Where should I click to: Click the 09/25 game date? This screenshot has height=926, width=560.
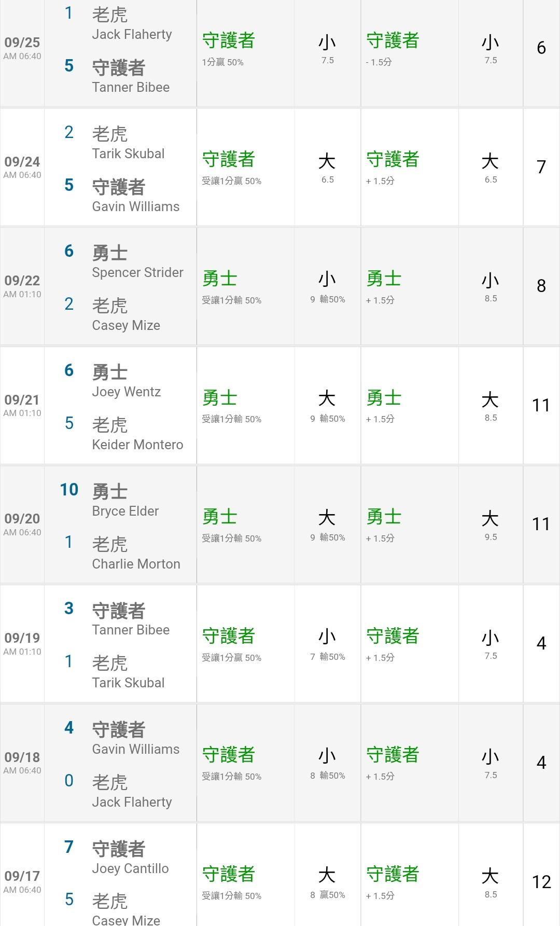tap(22, 43)
